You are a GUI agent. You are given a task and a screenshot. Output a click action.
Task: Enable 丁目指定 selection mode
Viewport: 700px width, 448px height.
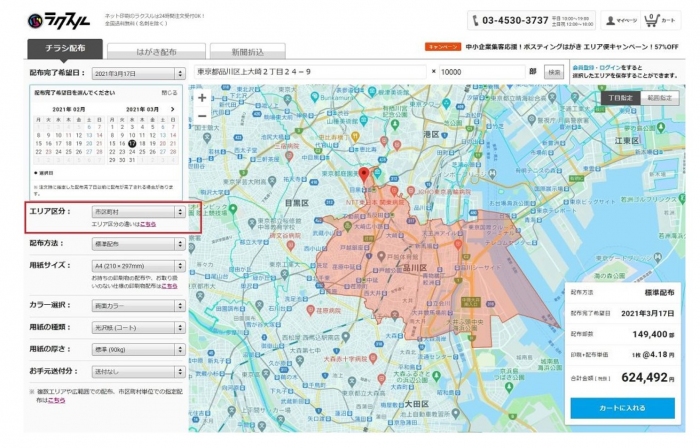pos(621,98)
